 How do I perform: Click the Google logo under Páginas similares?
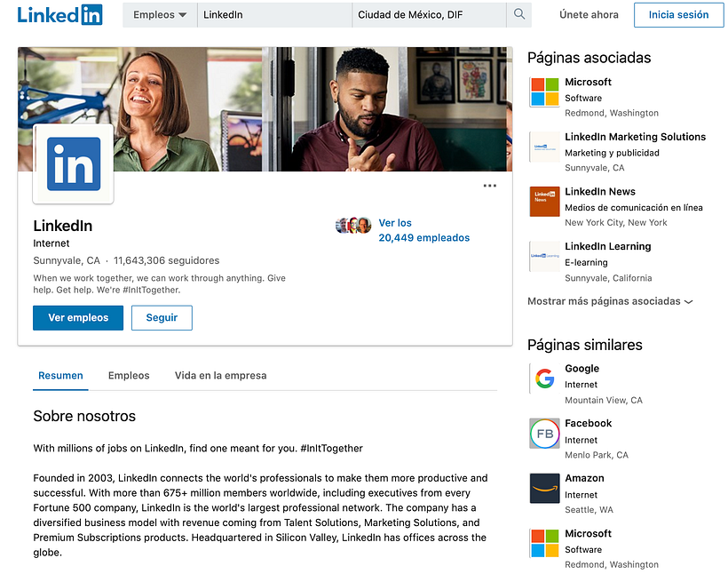[x=544, y=379]
